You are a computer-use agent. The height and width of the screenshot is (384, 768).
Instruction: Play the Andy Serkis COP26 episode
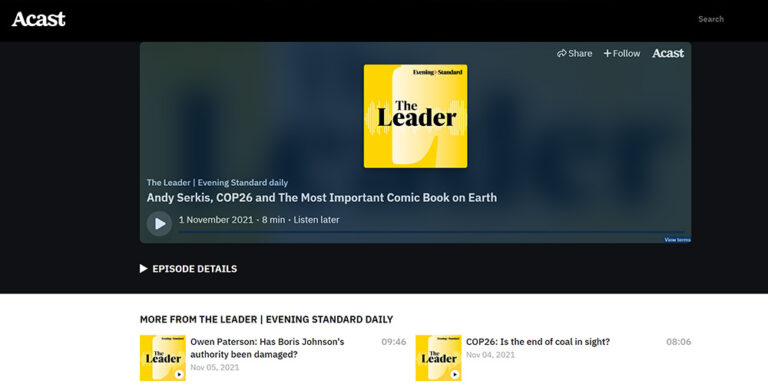pos(159,224)
